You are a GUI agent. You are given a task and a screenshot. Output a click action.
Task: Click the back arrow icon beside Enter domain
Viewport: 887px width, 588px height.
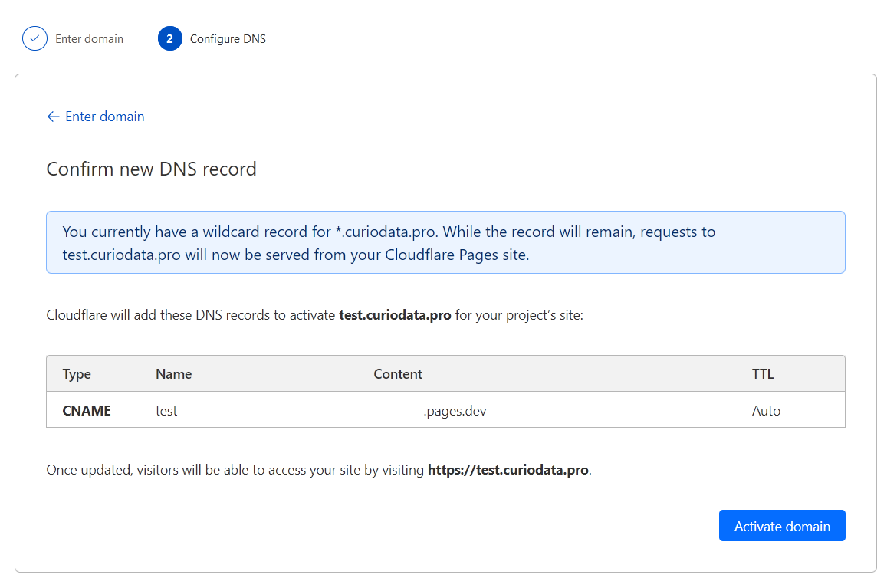[53, 117]
